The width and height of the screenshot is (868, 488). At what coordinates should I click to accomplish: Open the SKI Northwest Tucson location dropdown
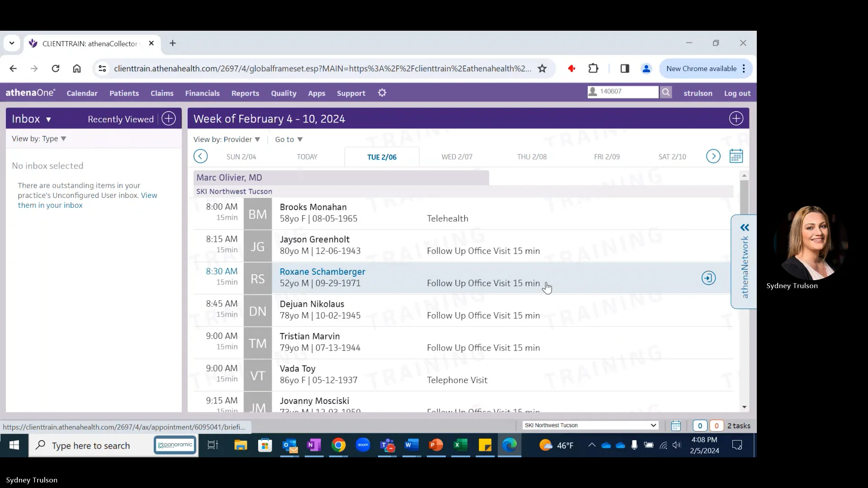[x=590, y=425]
